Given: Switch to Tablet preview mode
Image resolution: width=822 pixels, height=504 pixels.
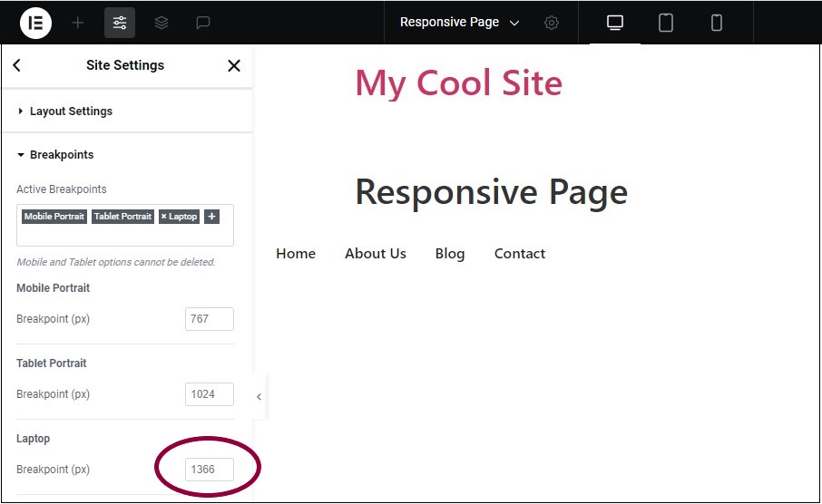Looking at the screenshot, I should (x=666, y=23).
